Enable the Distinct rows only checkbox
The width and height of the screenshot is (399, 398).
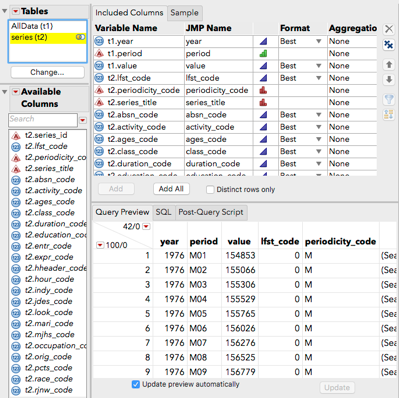pyautogui.click(x=210, y=190)
